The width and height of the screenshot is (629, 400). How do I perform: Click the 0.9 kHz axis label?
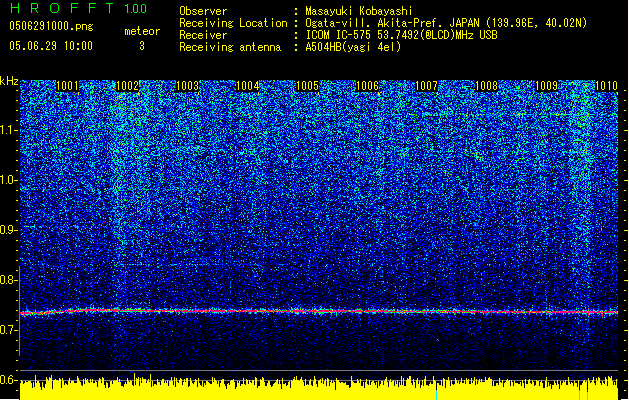point(9,230)
